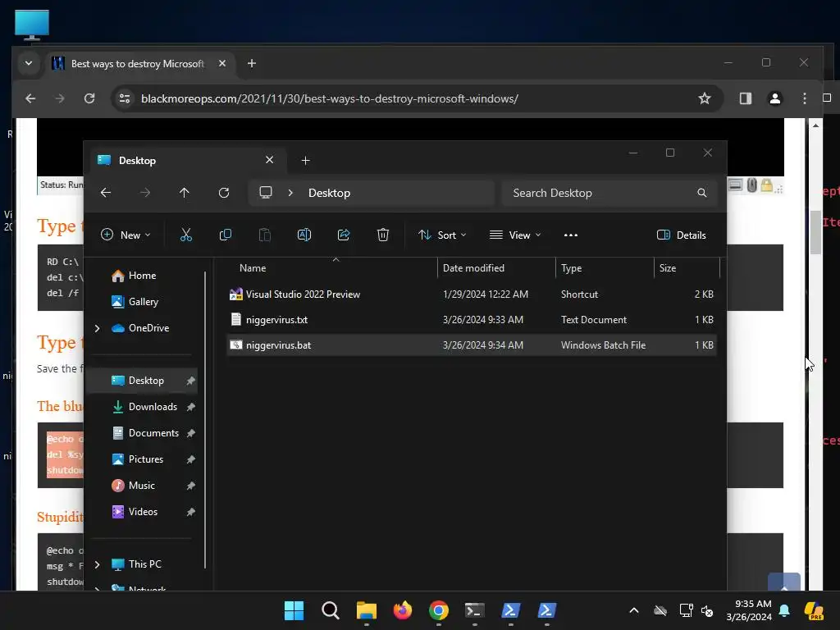The height and width of the screenshot is (630, 840).
Task: Click the Delete trash can icon
Action: [383, 235]
